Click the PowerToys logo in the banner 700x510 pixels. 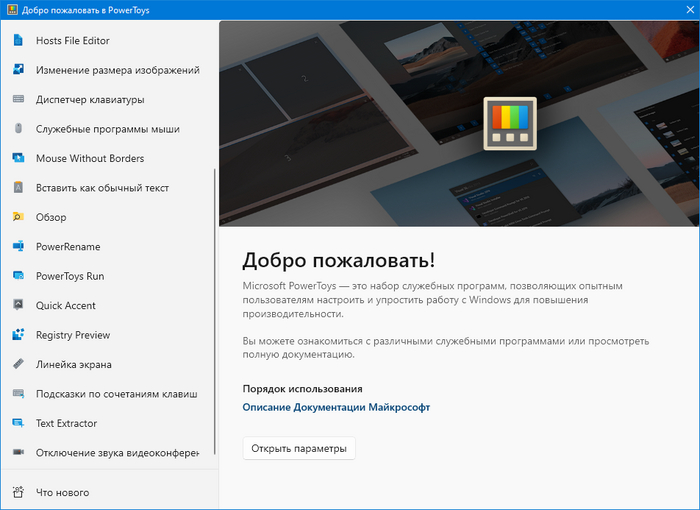point(510,124)
